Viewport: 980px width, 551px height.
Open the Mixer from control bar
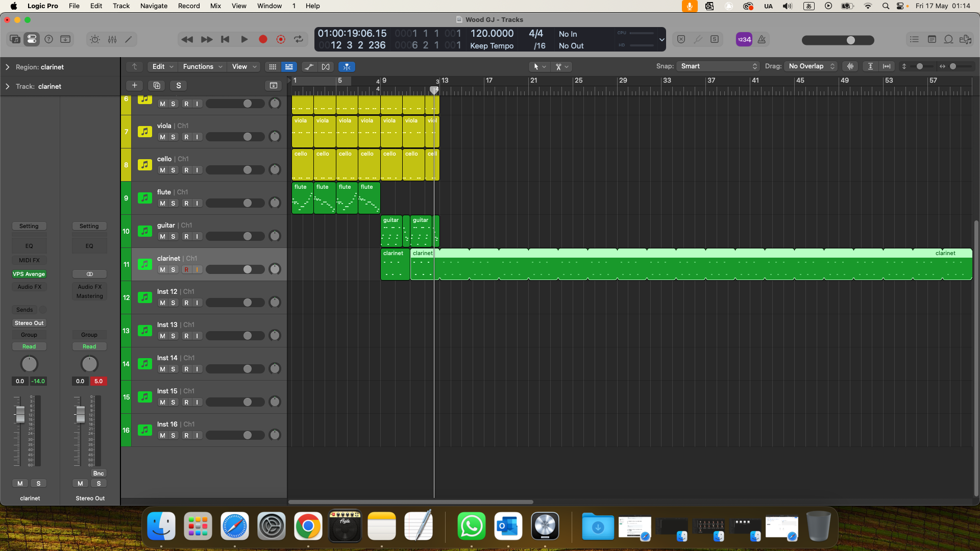coord(112,39)
